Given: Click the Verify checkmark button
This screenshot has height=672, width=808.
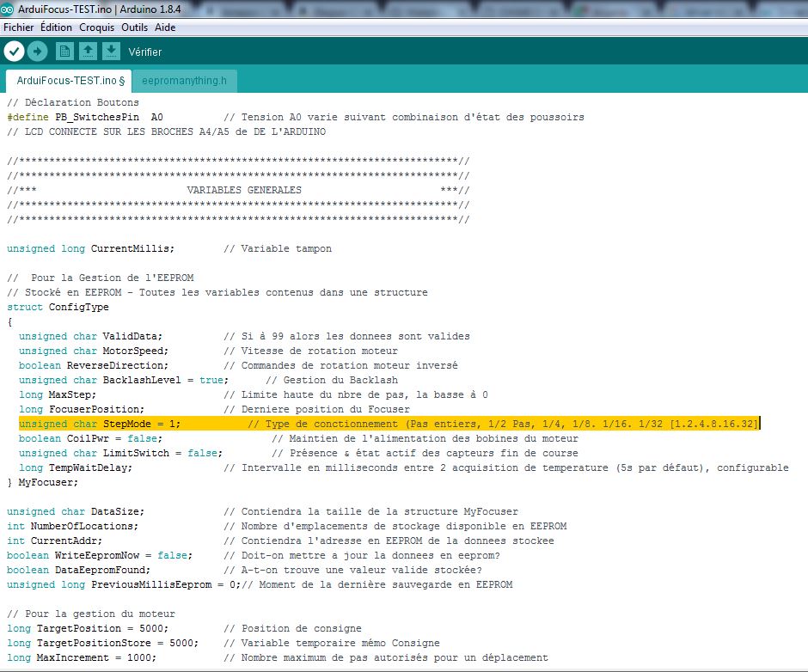Looking at the screenshot, I should pos(14,51).
